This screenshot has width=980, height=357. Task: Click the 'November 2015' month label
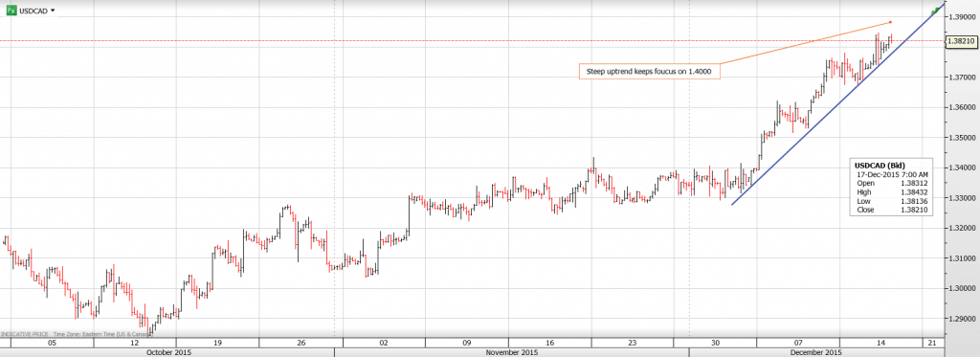[x=511, y=352]
